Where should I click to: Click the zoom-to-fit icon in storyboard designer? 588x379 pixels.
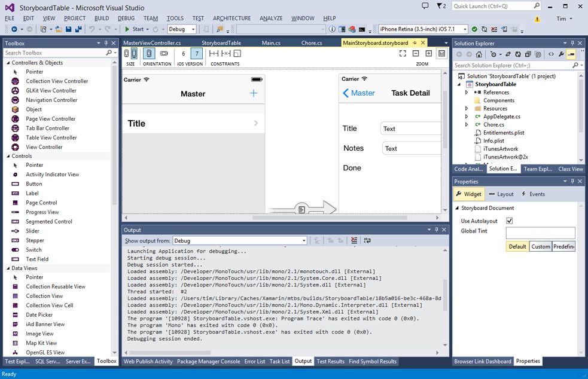coord(403,54)
